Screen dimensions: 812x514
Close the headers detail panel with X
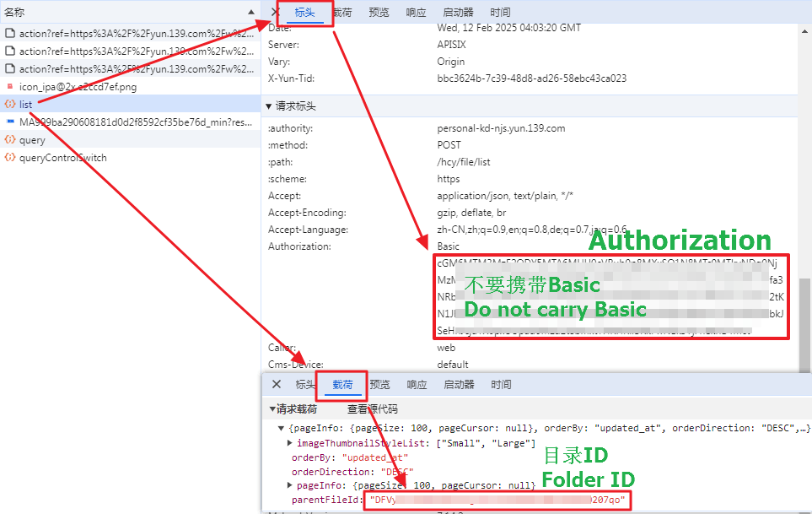(x=276, y=12)
